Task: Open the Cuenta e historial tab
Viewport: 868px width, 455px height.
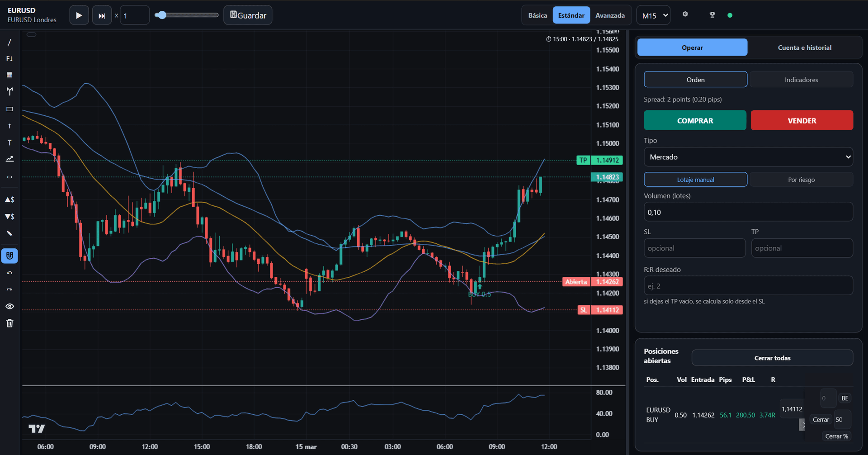Action: (x=804, y=47)
